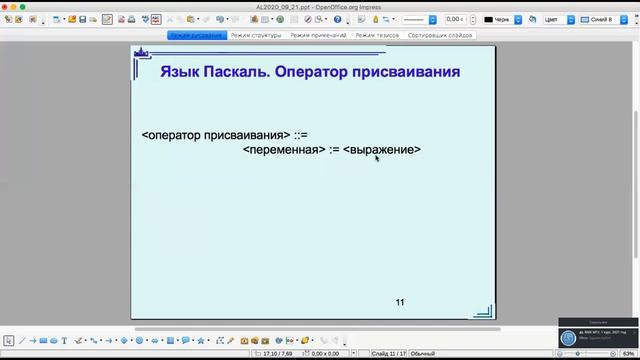Switch to 'Режим рисования' tab
This screenshot has width=640, height=360.
click(197, 36)
